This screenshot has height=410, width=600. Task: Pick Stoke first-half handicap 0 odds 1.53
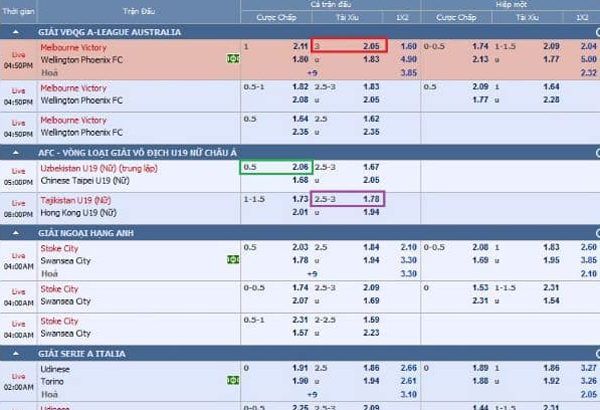tap(480, 287)
